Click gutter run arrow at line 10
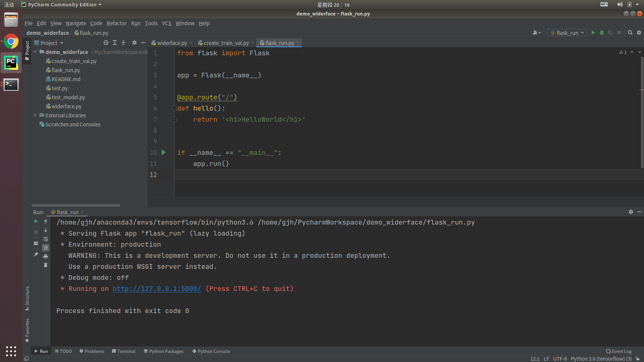This screenshot has width=644, height=362. pyautogui.click(x=164, y=153)
